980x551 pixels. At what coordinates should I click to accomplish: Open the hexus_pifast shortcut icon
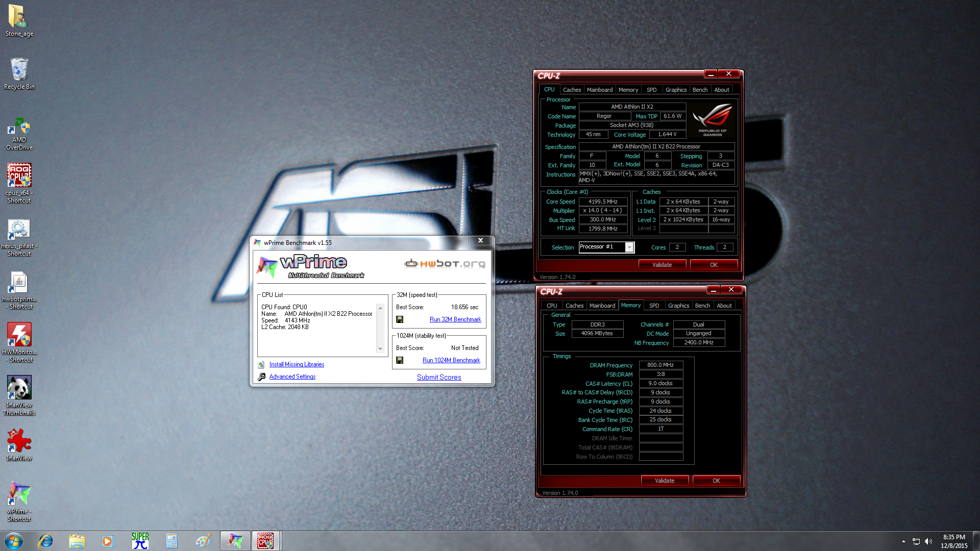[19, 237]
